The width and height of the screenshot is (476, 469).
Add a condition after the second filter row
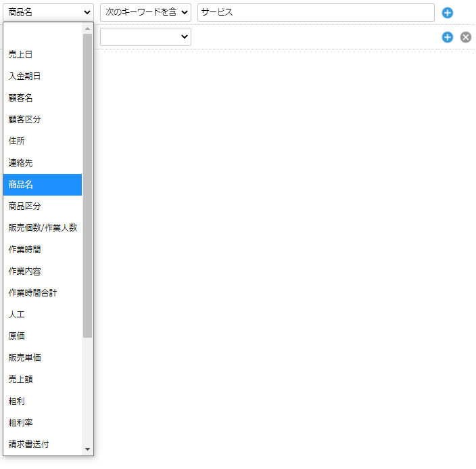point(447,37)
